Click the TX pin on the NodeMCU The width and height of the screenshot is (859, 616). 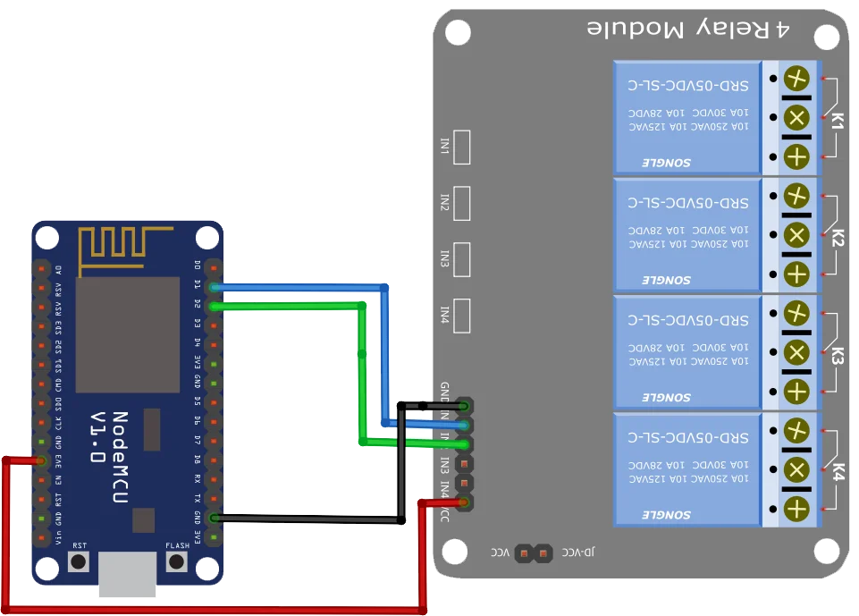pyautogui.click(x=214, y=499)
